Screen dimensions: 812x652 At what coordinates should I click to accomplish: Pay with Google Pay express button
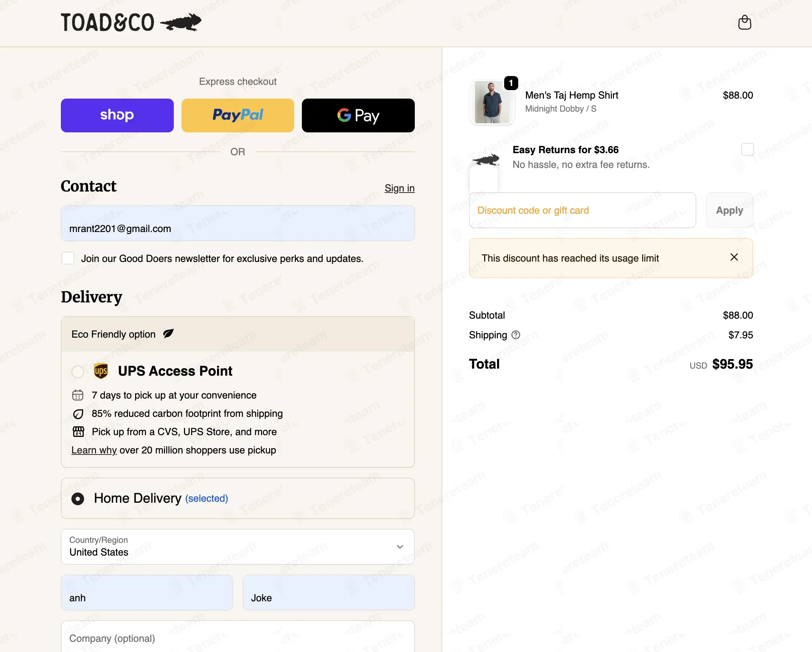[x=358, y=115]
